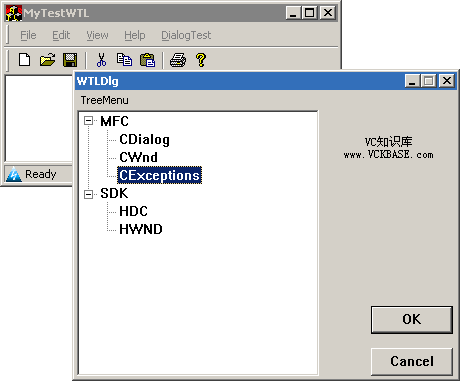Select the CDialog tree item
The image size is (460, 381).
click(x=145, y=139)
